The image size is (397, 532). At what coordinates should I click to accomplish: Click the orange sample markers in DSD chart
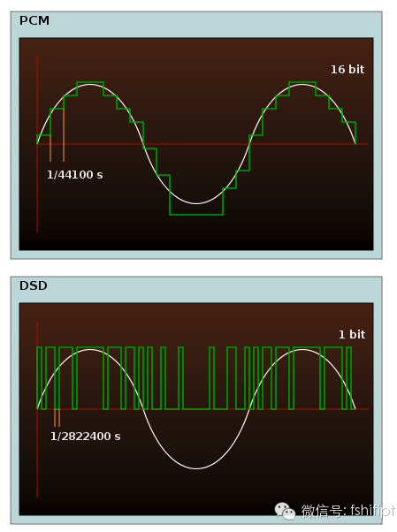[57, 418]
